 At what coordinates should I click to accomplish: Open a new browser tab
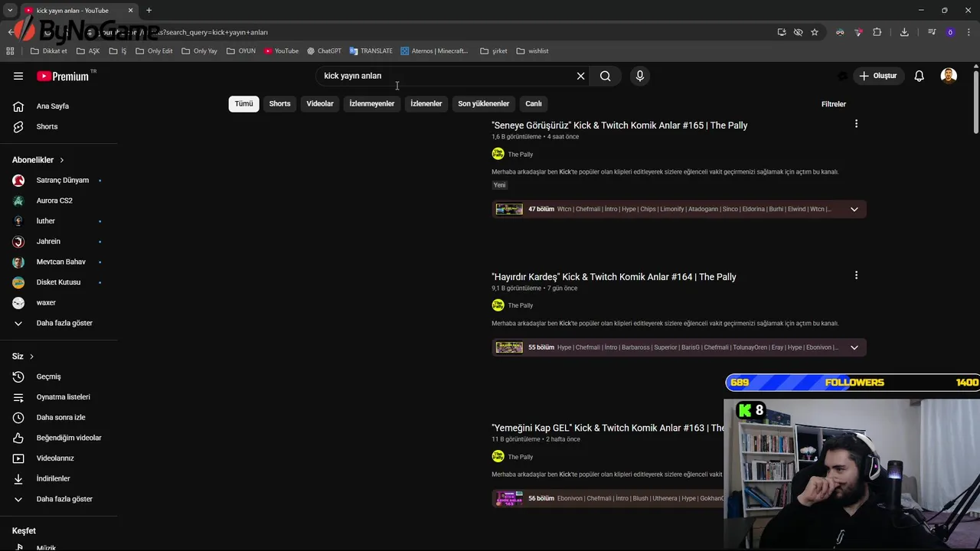(x=149, y=10)
